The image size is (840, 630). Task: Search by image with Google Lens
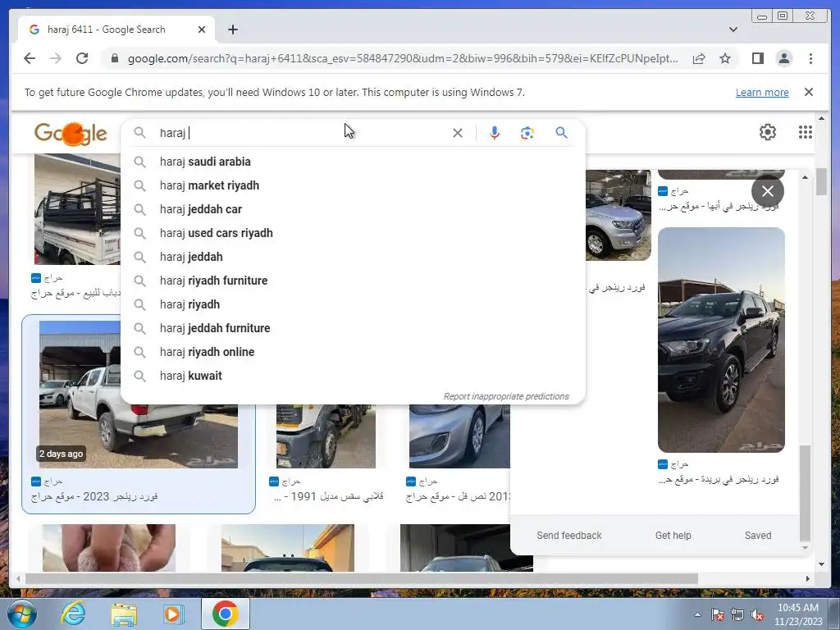coord(527,133)
